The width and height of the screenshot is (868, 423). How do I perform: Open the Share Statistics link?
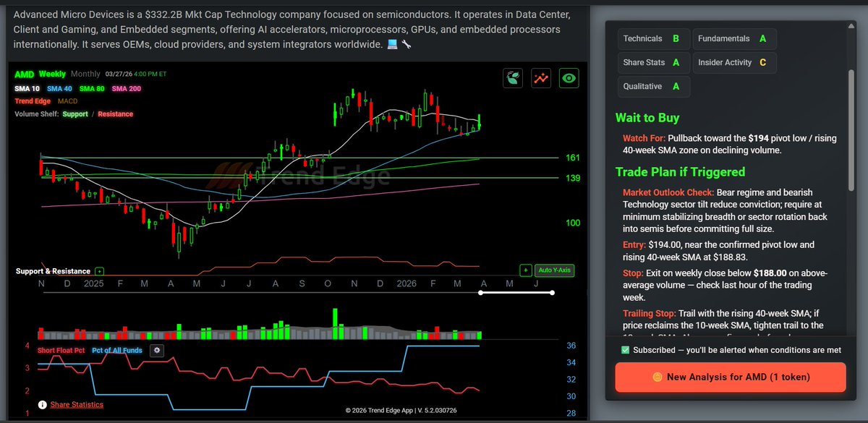tap(77, 405)
